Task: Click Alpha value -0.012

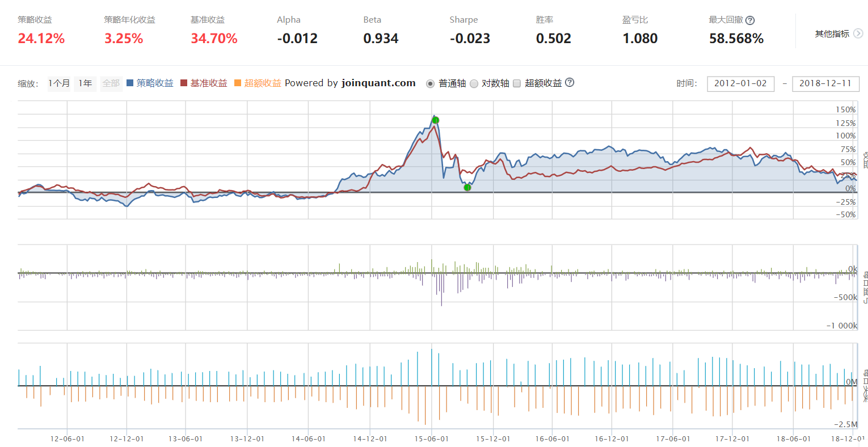Action: click(x=297, y=39)
